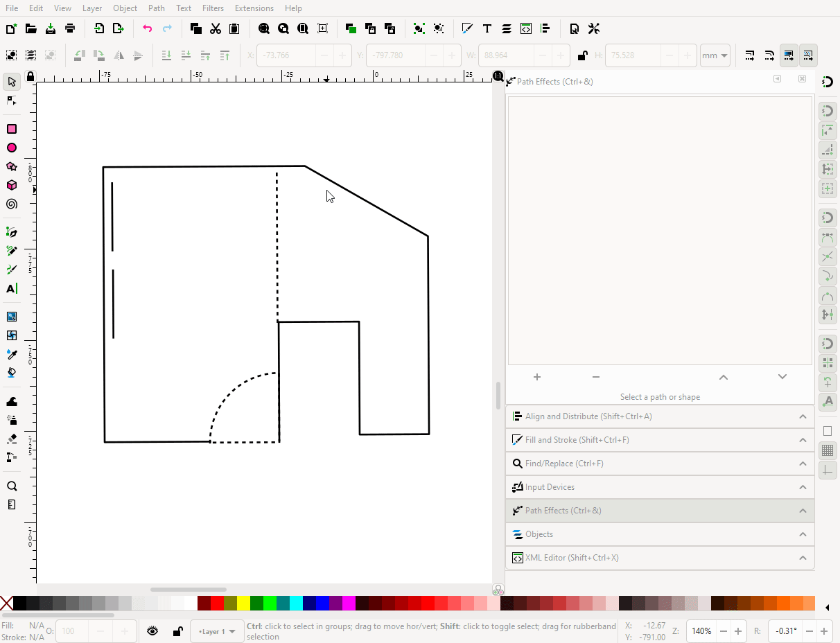The height and width of the screenshot is (643, 840).
Task: Expand the Fill and Stroke panel
Action: point(660,440)
